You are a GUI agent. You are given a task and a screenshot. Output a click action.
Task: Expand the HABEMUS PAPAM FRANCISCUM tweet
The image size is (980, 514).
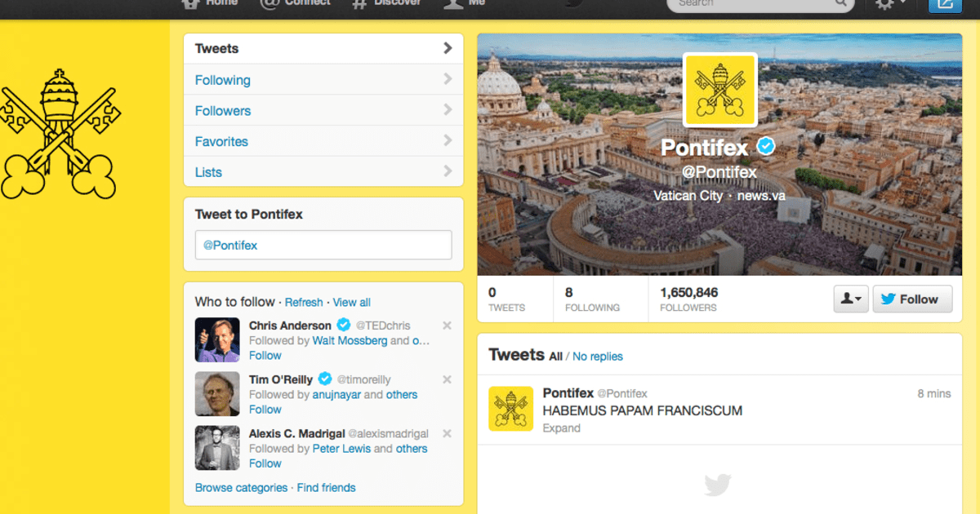(x=561, y=428)
